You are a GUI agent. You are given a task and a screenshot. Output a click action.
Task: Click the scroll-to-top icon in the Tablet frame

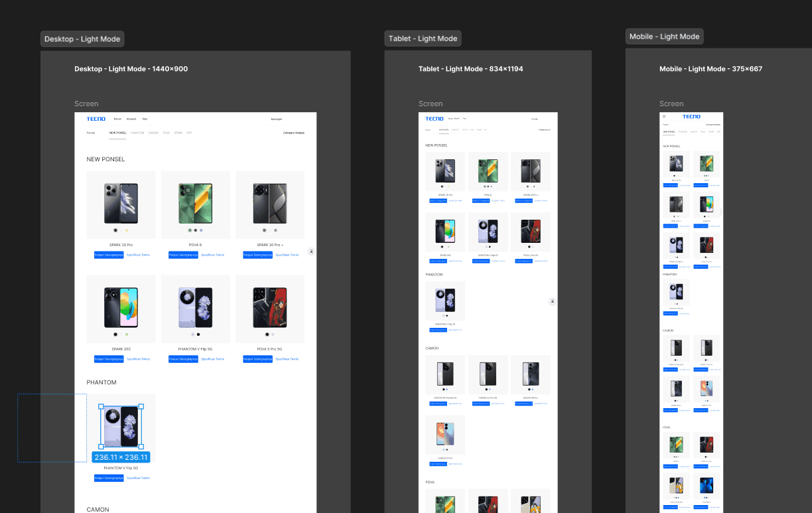(x=552, y=301)
